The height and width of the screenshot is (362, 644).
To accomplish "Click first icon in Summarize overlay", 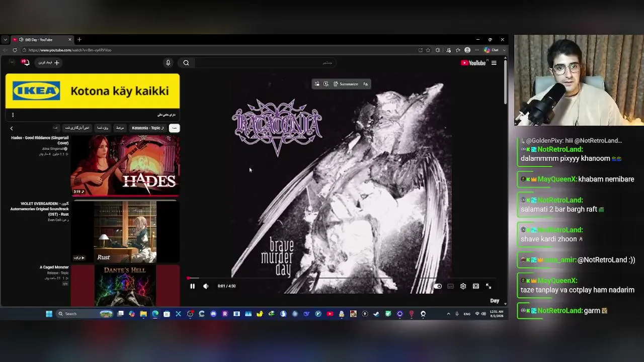I will click(317, 84).
